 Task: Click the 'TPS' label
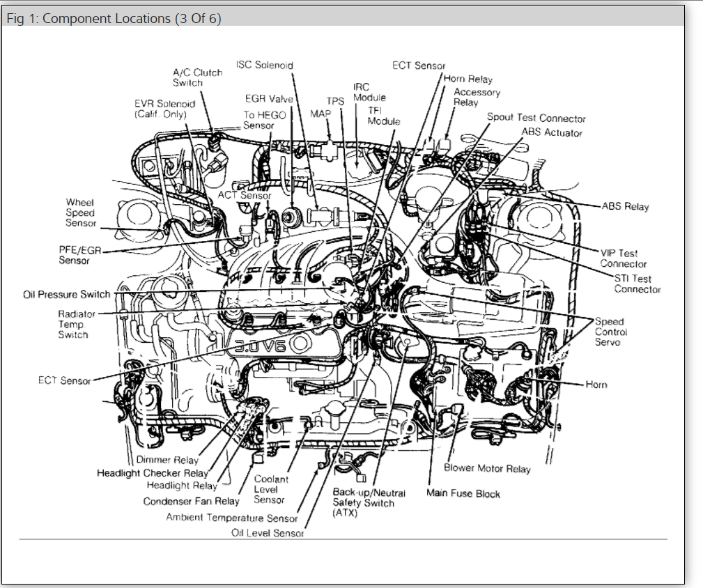[335, 101]
